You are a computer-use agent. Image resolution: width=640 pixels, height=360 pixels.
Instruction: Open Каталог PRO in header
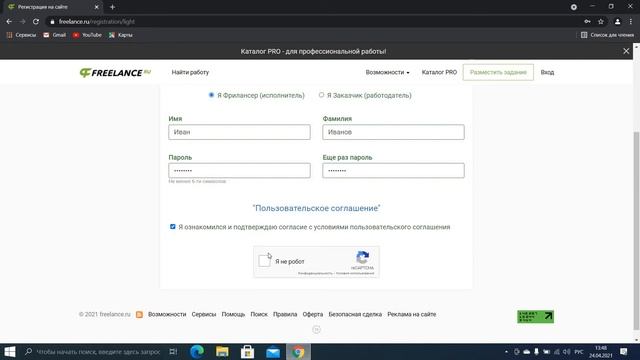coord(439,72)
